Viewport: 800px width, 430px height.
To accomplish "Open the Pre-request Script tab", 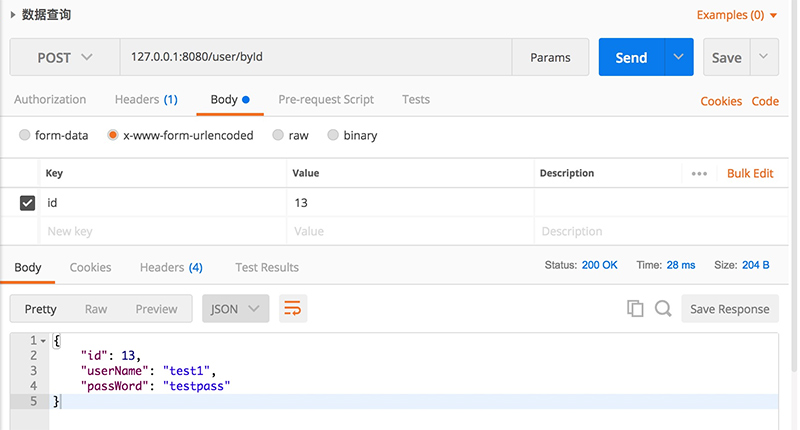I will click(326, 99).
